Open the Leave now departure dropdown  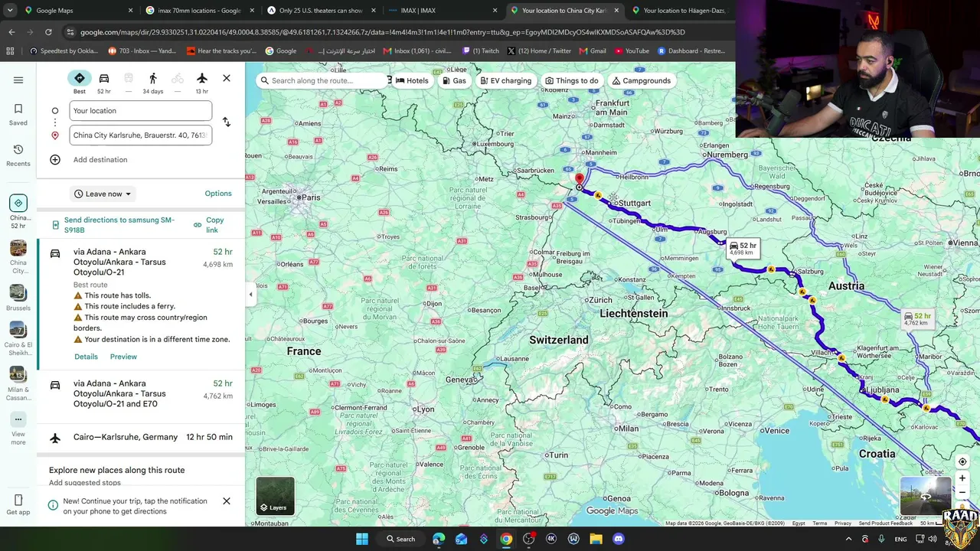point(103,194)
